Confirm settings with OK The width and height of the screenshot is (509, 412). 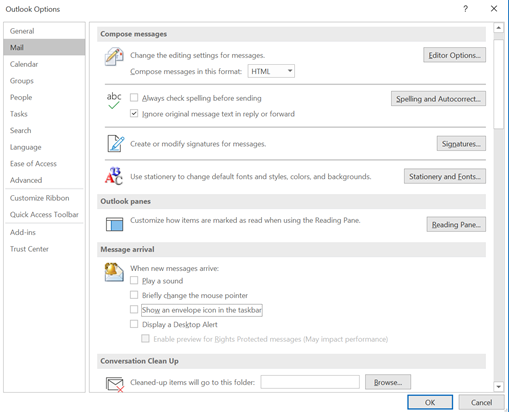[430, 402]
